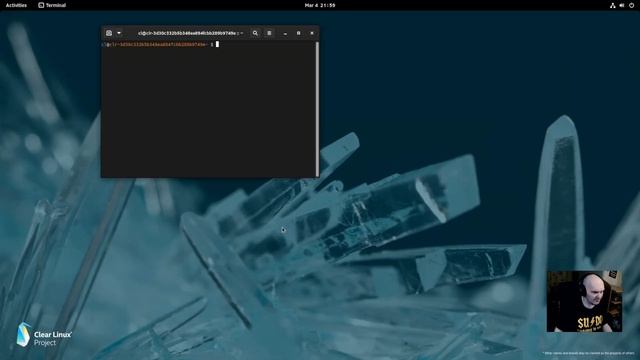This screenshot has height=360, width=640.
Task: Open the power menu icon
Action: (631, 5)
